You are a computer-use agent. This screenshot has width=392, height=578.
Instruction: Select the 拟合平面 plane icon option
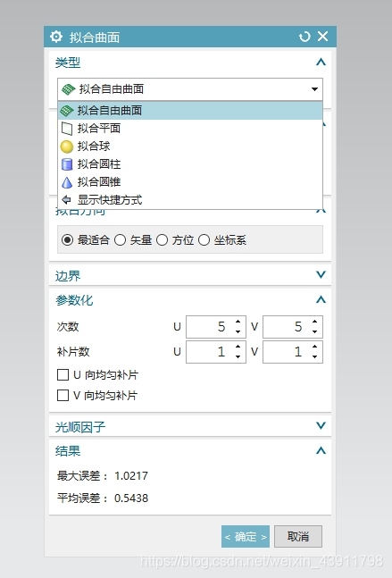(x=190, y=129)
